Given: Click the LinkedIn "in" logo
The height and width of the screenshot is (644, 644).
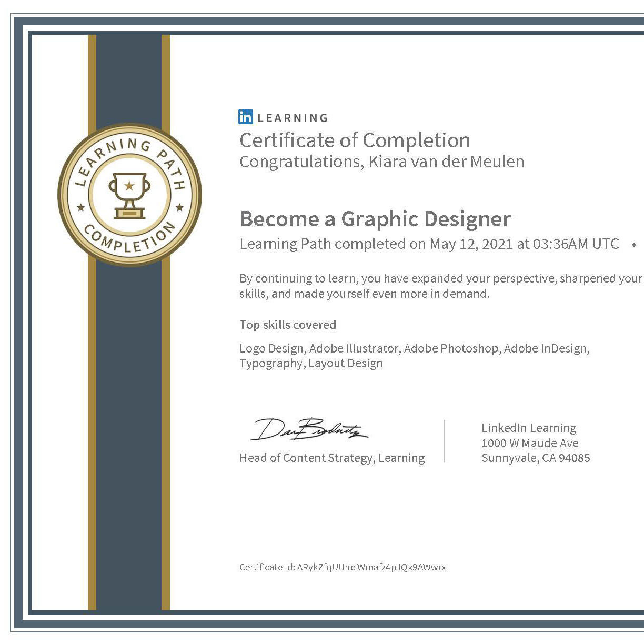Looking at the screenshot, I should tap(246, 117).
